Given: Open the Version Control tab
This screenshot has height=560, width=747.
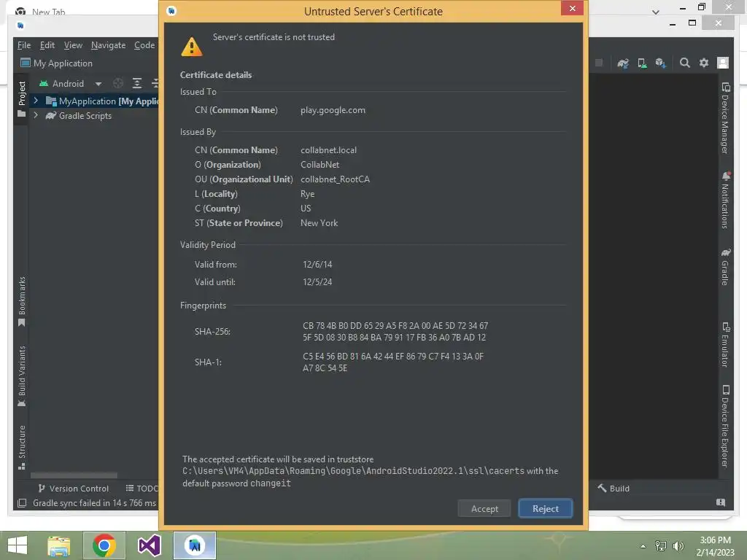Looking at the screenshot, I should [74, 489].
